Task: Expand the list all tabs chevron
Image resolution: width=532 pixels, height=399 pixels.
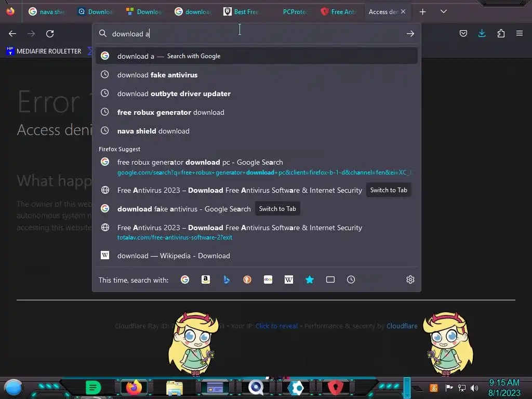Action: coord(444,11)
